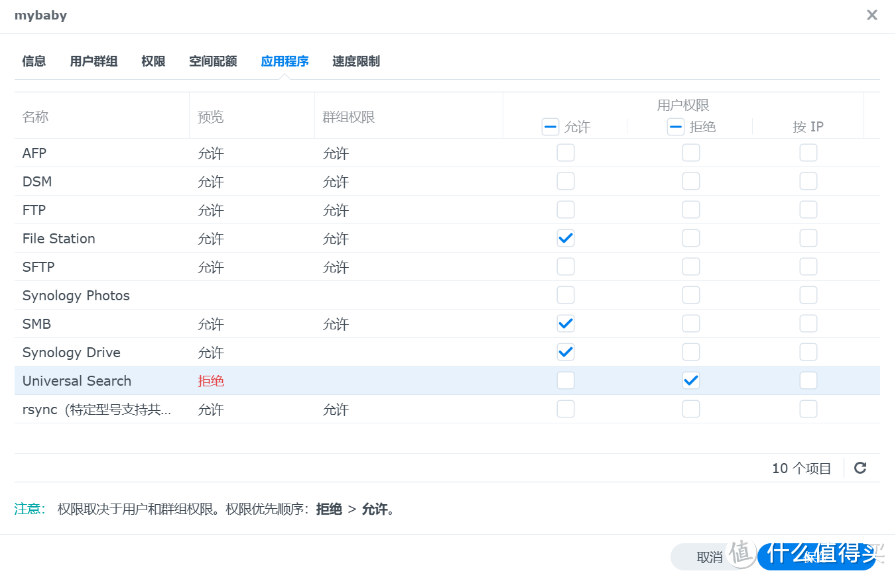Disable the SMB allow checkbox
This screenshot has height=579, width=895.
pos(565,323)
